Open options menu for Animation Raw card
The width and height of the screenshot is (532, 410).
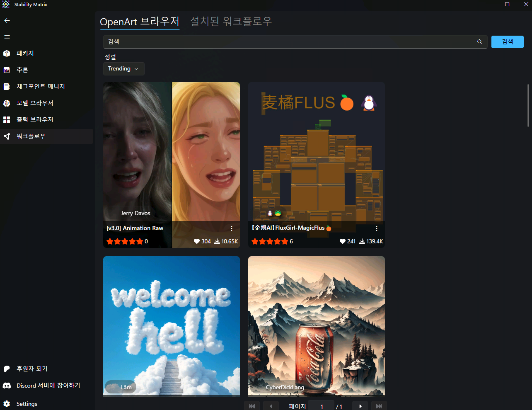click(231, 228)
